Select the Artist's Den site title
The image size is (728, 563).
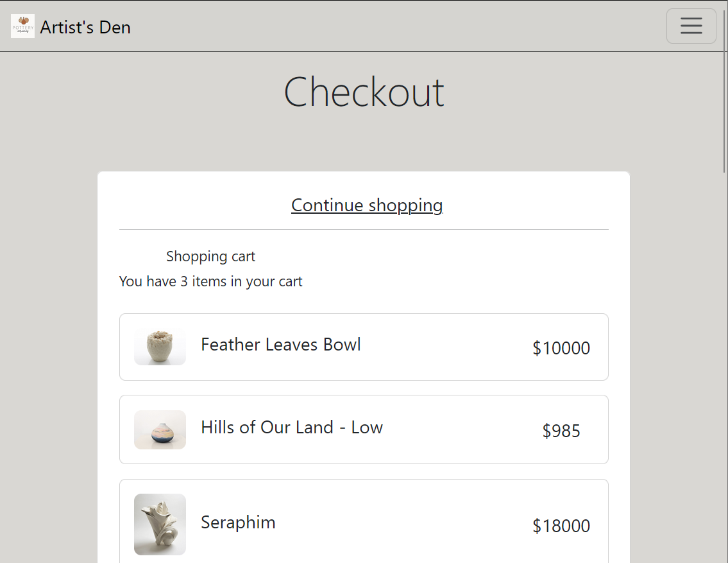pos(85,27)
